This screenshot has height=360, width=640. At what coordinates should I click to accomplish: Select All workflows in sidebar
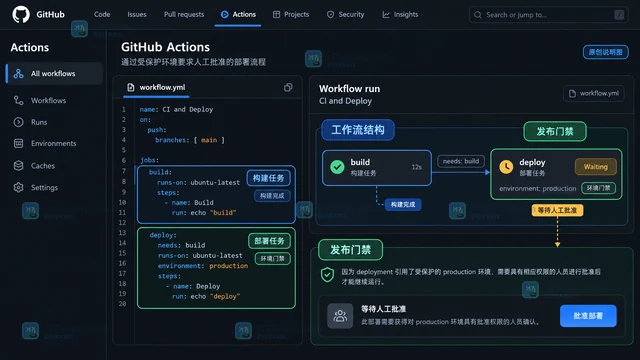54,73
